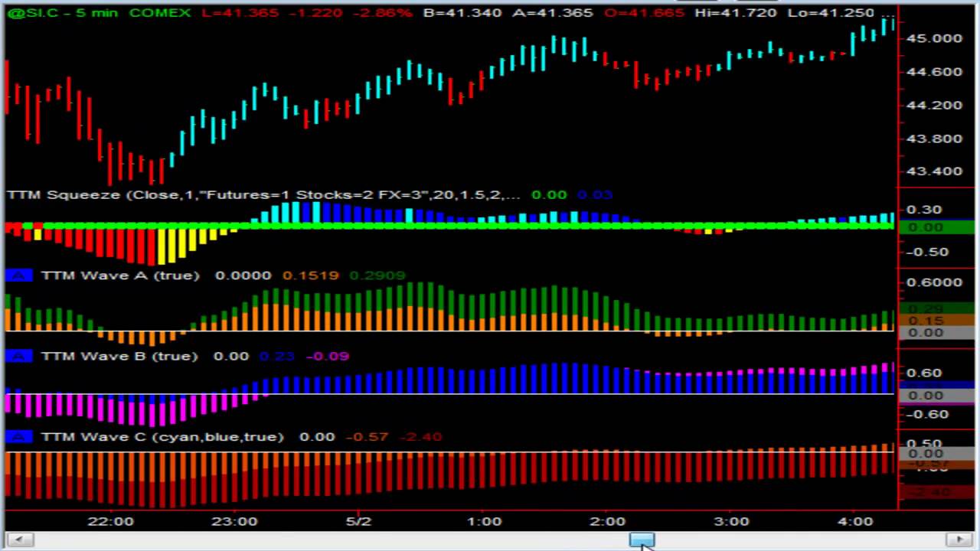Click the -0.57 Wave C value

[x=367, y=436]
